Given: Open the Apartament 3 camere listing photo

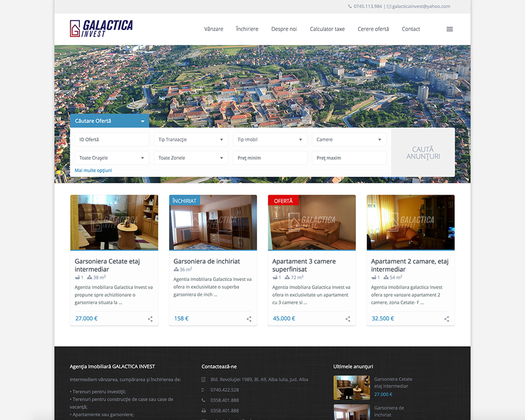Looking at the screenshot, I should tap(312, 222).
